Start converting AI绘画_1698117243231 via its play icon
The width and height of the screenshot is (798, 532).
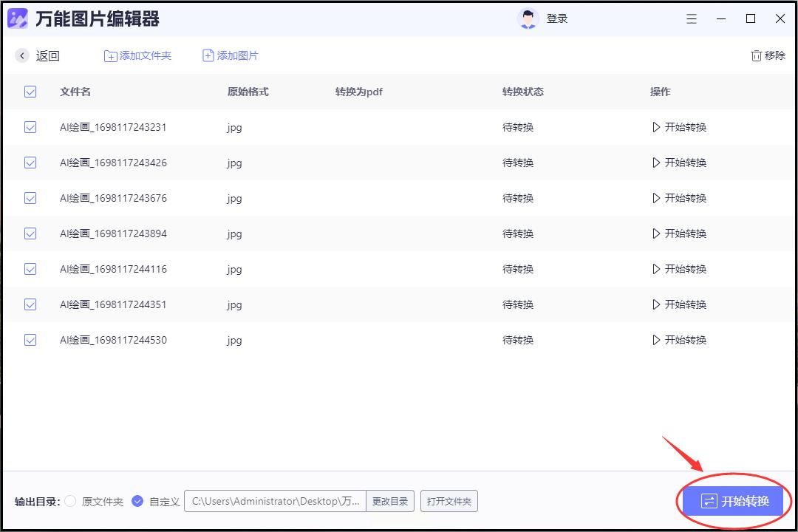[656, 127]
